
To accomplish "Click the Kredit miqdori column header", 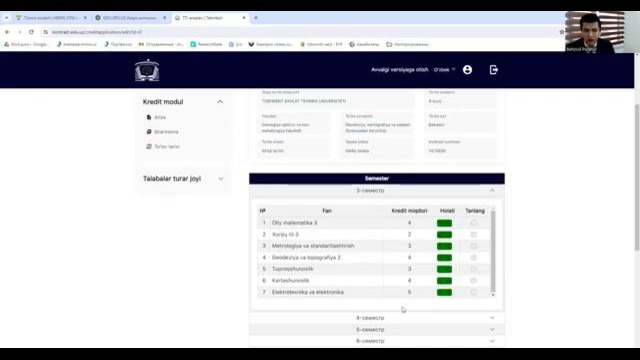I will [x=409, y=211].
